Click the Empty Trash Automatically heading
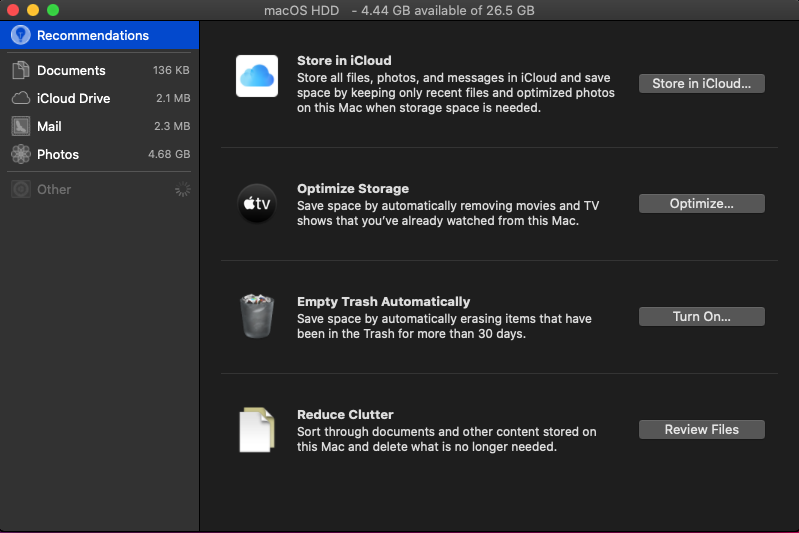This screenshot has width=799, height=533. point(384,302)
